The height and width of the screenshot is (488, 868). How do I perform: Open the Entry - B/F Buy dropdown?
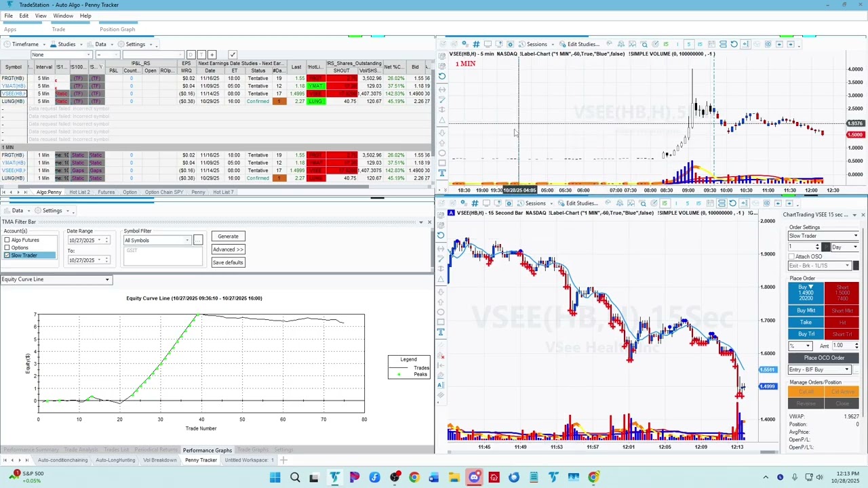click(x=819, y=369)
